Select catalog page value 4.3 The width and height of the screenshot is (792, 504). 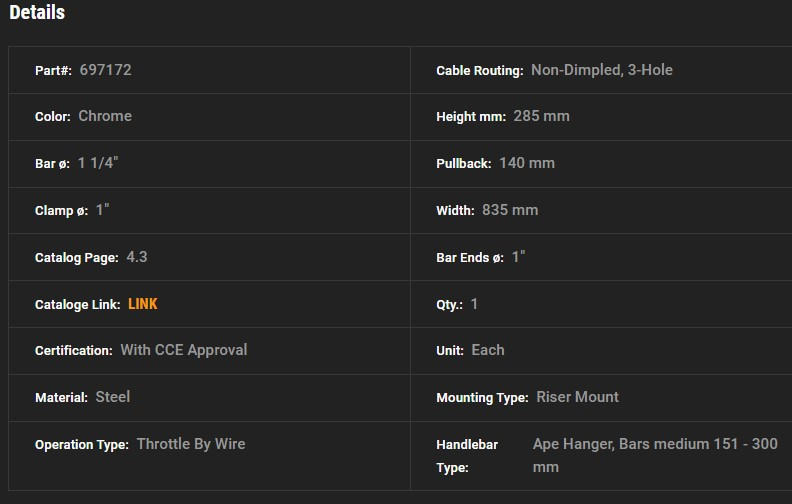tap(137, 257)
